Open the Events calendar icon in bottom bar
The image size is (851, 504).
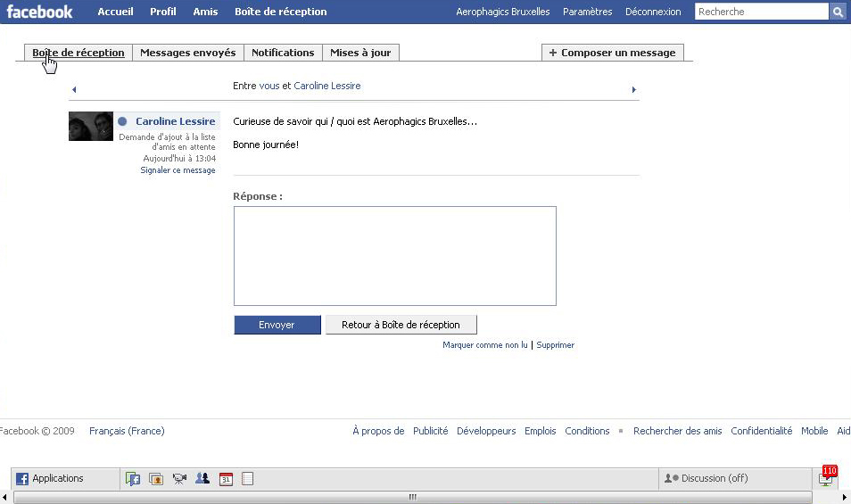coord(226,479)
